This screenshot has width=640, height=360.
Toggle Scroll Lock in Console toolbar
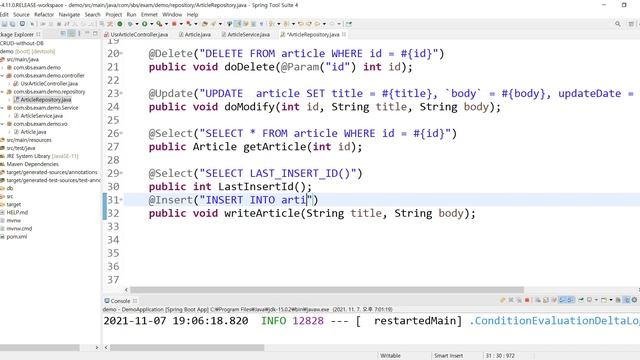(x=546, y=300)
